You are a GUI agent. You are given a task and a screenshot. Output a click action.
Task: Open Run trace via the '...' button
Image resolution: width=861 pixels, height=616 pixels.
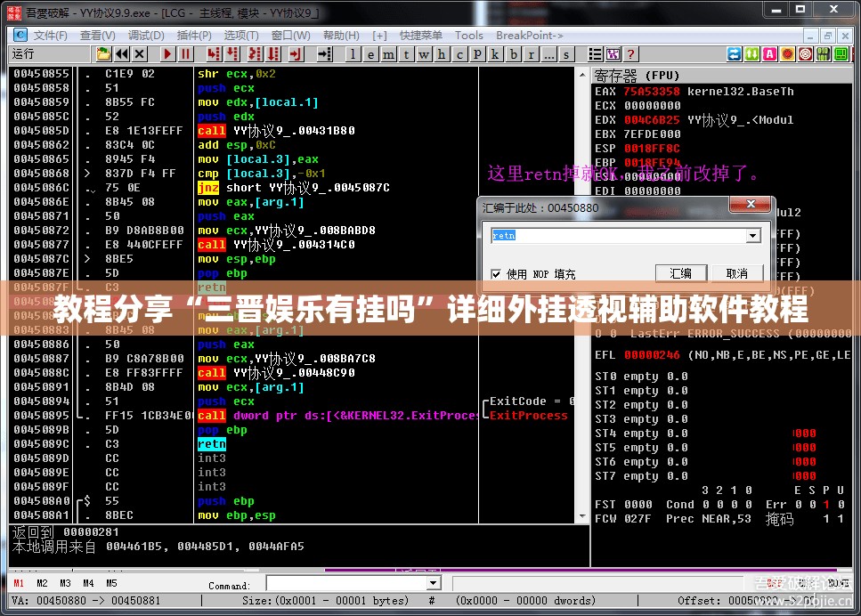(x=548, y=53)
